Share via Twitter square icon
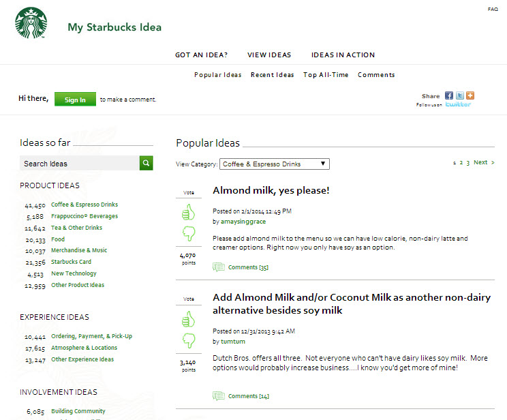The height and width of the screenshot is (420, 507). pos(460,95)
